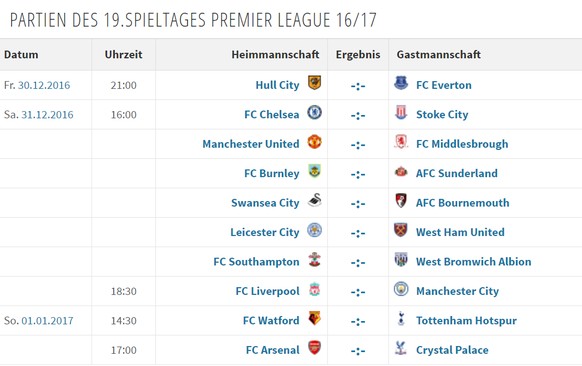Viewport: 582px width, 366px height.
Task: Click the Arsenal club crest icon
Action: click(314, 348)
